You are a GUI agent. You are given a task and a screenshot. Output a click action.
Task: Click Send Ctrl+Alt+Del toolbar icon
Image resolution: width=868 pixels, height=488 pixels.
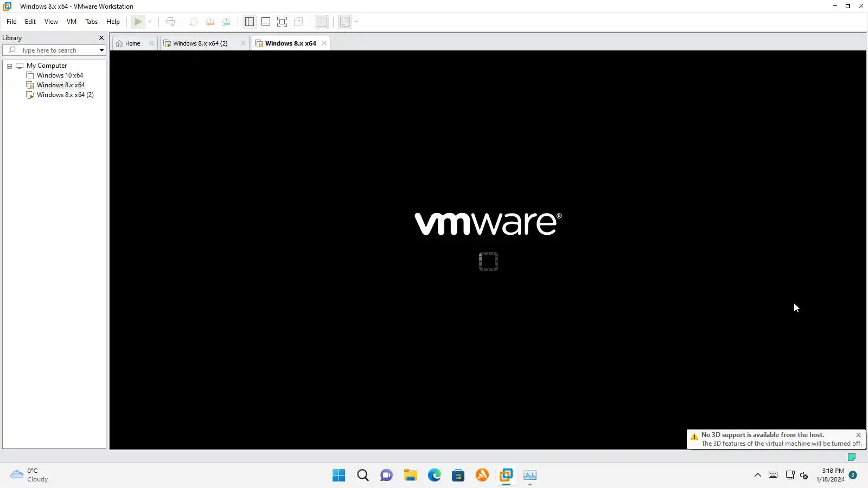coord(170,22)
